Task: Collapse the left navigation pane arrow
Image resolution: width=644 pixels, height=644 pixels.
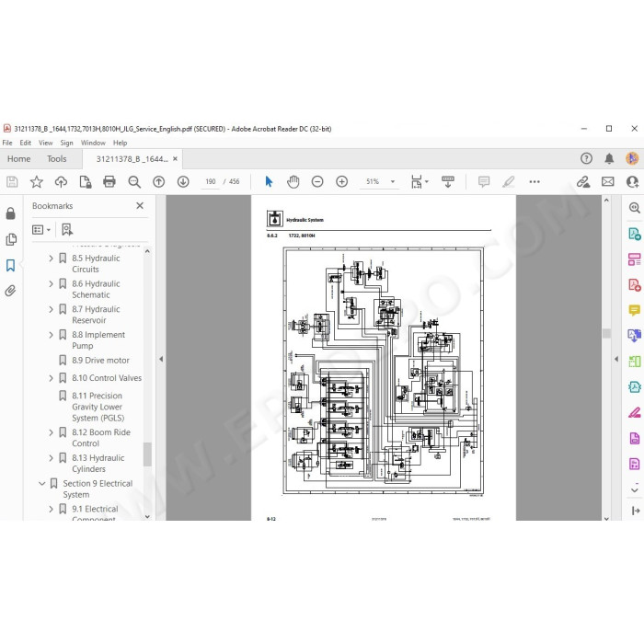Action: (x=161, y=359)
